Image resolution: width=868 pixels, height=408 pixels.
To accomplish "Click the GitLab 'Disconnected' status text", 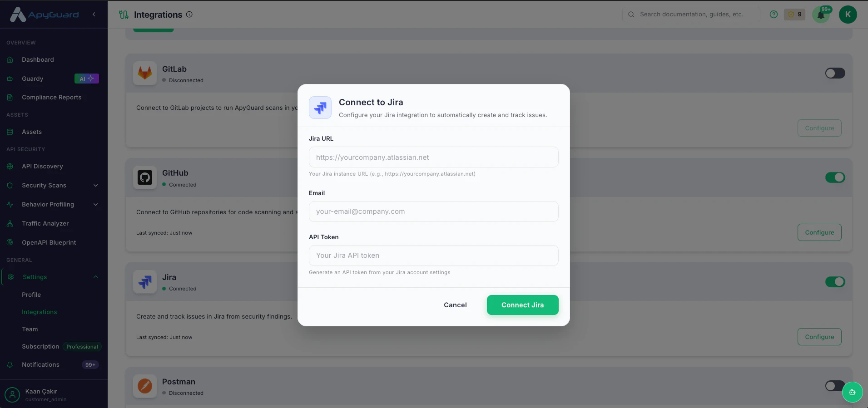I will point(186,80).
